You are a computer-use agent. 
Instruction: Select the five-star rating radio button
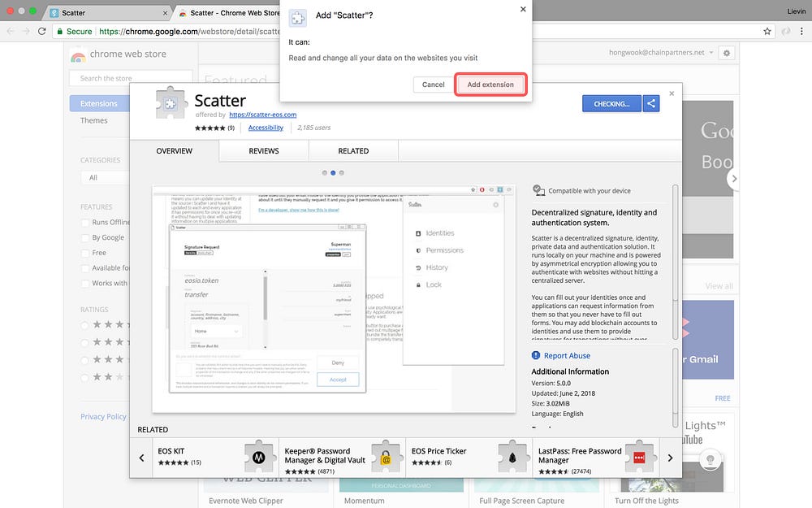point(84,325)
